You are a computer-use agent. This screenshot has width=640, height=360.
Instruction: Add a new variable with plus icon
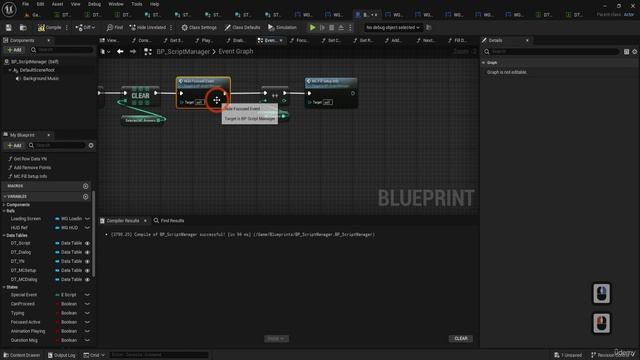click(x=85, y=197)
